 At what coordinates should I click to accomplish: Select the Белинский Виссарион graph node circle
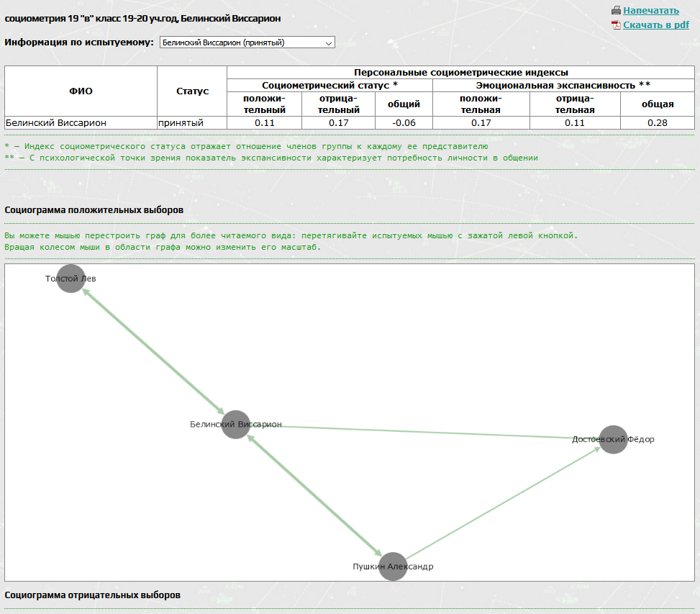235,425
